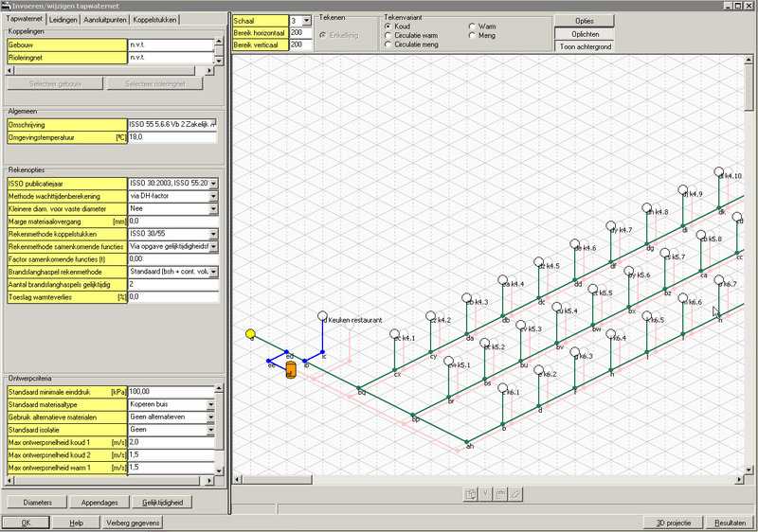The image size is (758, 532).
Task: Select Circulatie meng variant
Action: 388,44
